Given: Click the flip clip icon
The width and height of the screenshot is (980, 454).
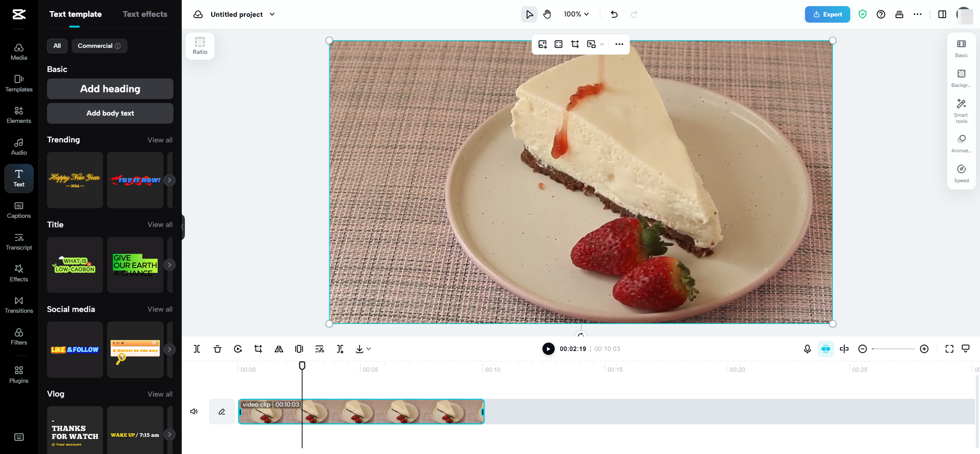Looking at the screenshot, I should tap(278, 349).
